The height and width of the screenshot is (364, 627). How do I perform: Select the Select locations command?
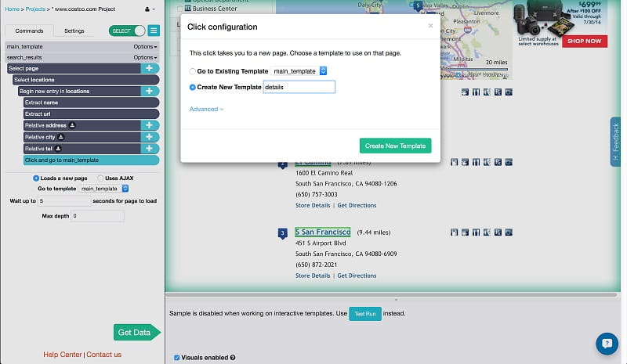(x=85, y=80)
